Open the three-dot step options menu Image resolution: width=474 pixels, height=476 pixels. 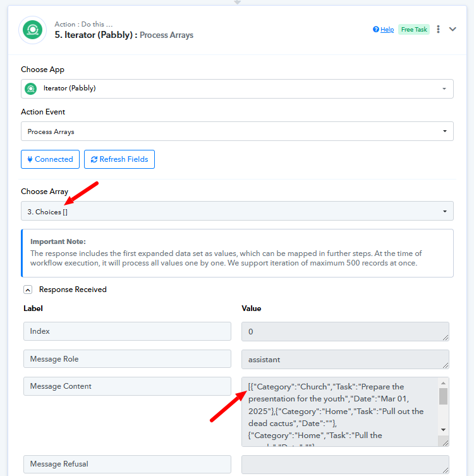coord(438,29)
